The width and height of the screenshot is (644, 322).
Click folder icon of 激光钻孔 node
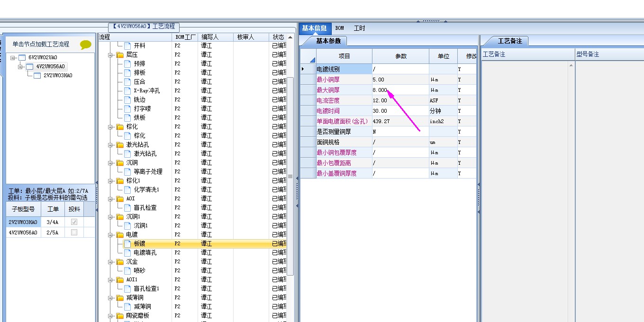[120, 145]
